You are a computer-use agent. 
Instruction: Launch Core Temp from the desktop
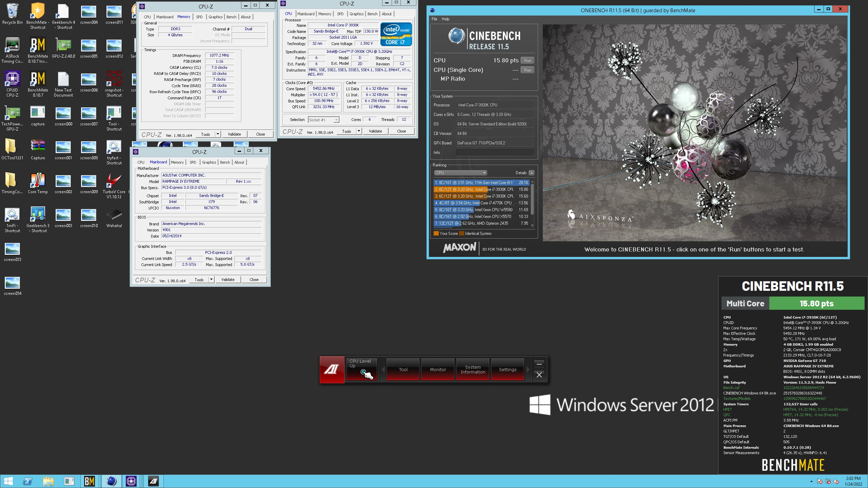point(38,183)
